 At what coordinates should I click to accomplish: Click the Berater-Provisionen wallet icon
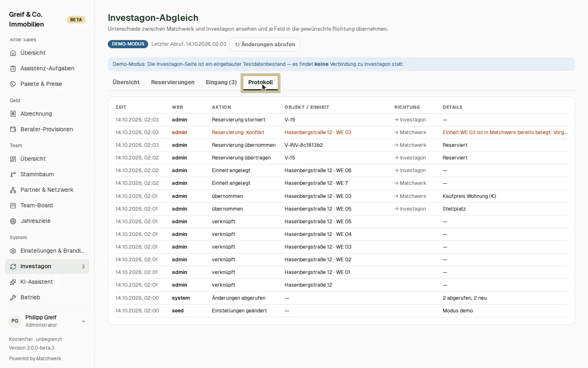13,130
